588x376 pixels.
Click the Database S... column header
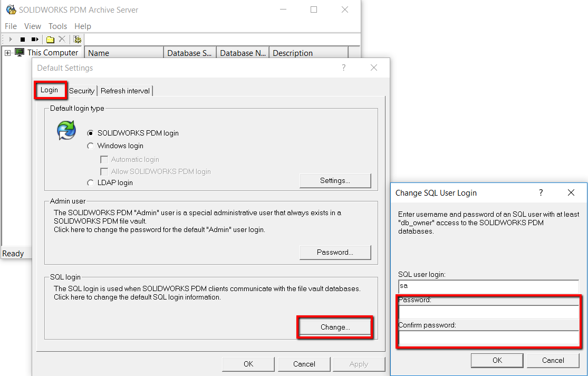[190, 53]
